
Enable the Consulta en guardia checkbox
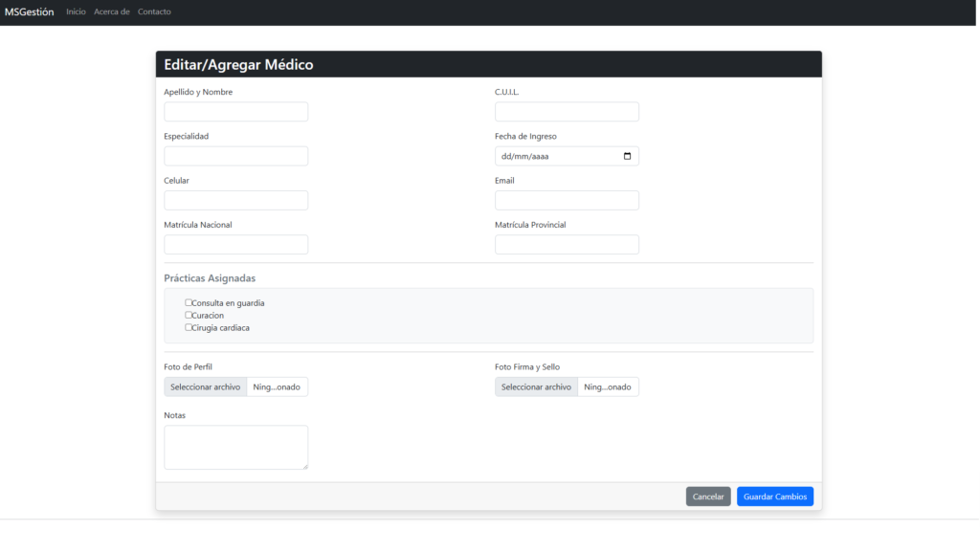(189, 302)
